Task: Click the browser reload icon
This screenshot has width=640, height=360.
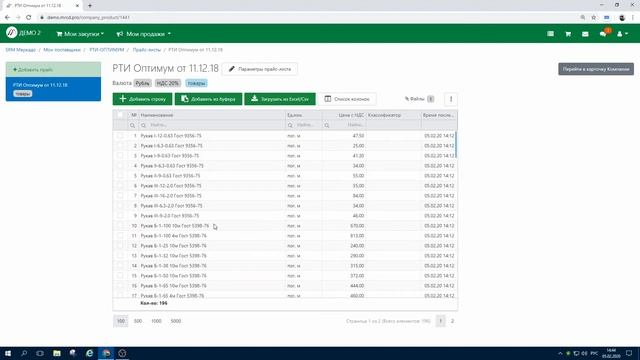Action: pos(29,18)
